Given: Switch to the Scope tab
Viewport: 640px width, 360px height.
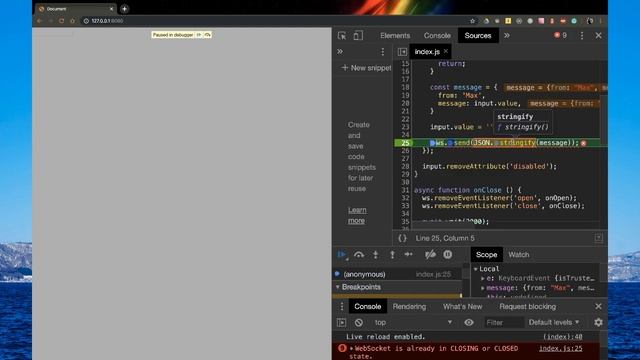Looking at the screenshot, I should coord(486,255).
